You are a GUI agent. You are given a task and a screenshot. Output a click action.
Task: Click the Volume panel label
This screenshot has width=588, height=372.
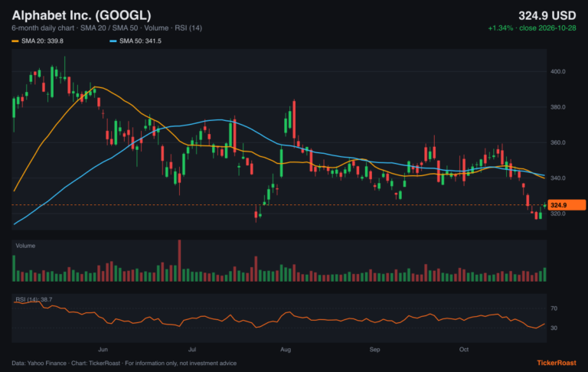(x=25, y=246)
